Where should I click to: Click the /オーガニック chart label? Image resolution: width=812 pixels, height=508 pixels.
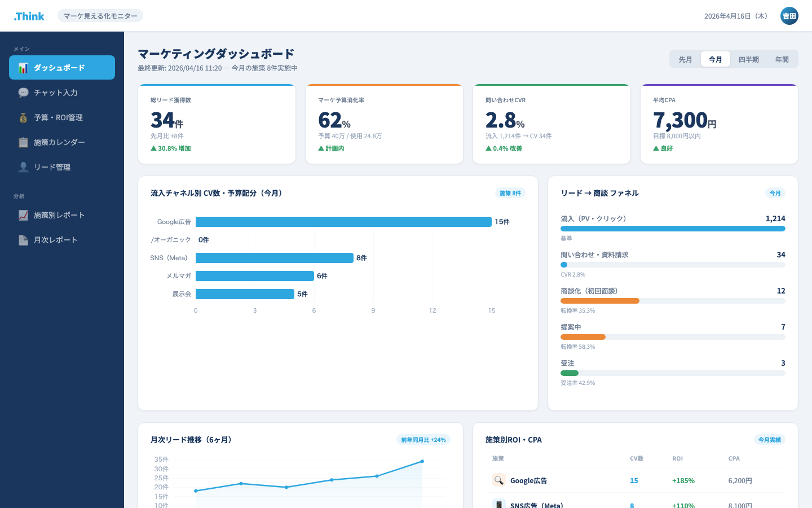(x=171, y=240)
